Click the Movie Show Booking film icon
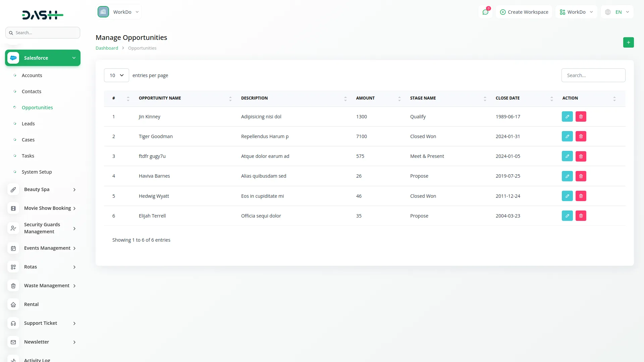Screen dimensions: 644x362 (x=13, y=208)
